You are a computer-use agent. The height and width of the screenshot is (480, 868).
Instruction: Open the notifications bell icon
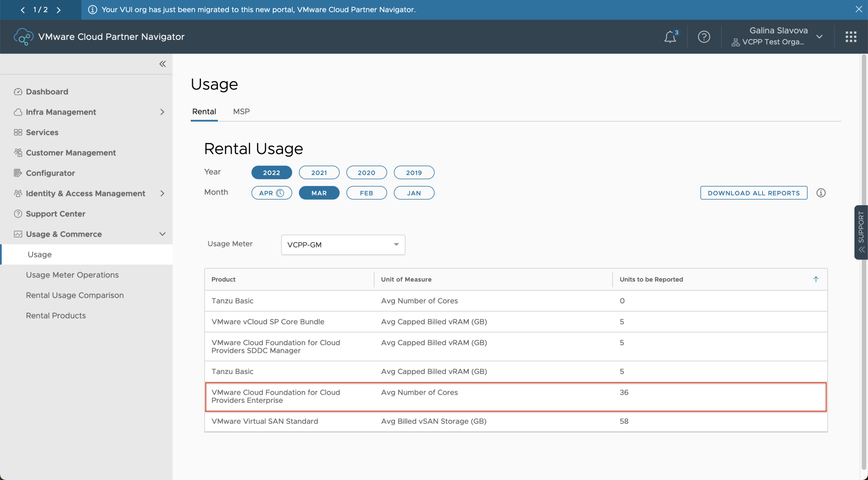point(670,37)
